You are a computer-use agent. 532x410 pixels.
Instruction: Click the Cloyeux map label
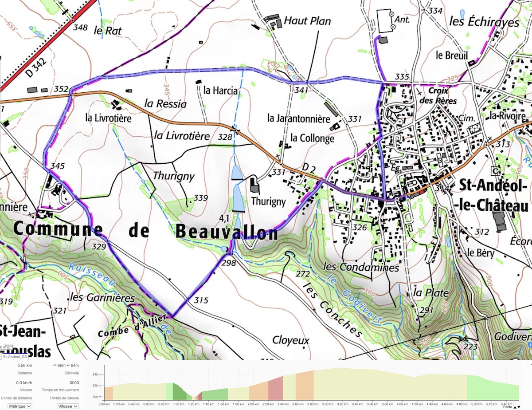pos(291,340)
